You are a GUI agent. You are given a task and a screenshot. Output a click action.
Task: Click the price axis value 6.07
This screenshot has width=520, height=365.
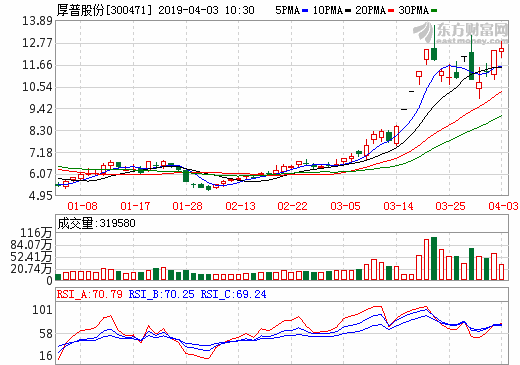41,174
